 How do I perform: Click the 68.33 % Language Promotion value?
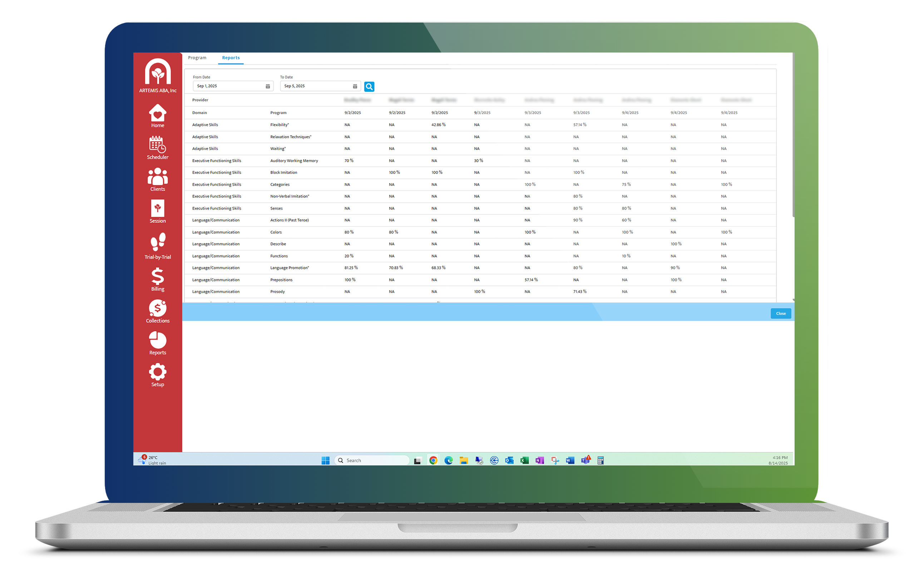click(x=439, y=268)
